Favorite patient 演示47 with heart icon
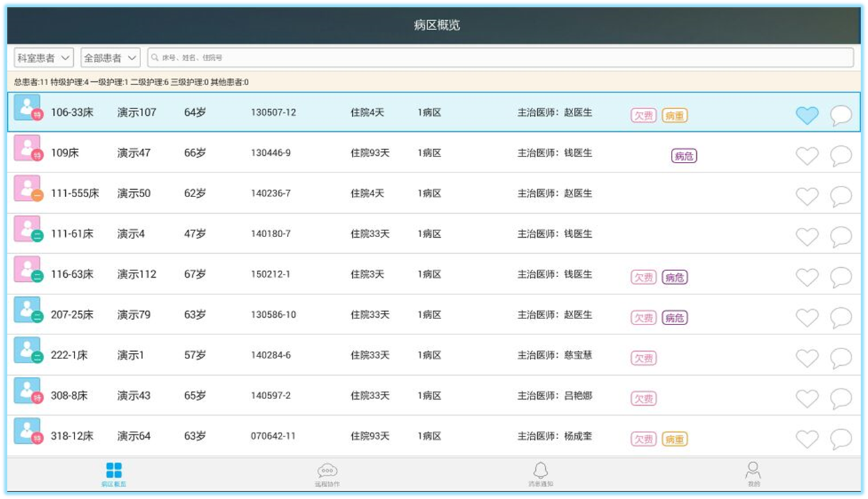Image resolution: width=868 pixels, height=499 pixels. click(x=807, y=156)
